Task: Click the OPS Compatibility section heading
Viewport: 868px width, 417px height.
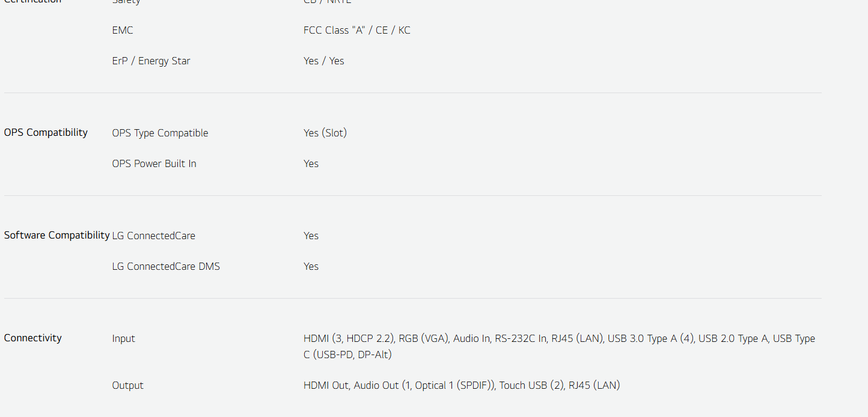Action: pyautogui.click(x=46, y=132)
